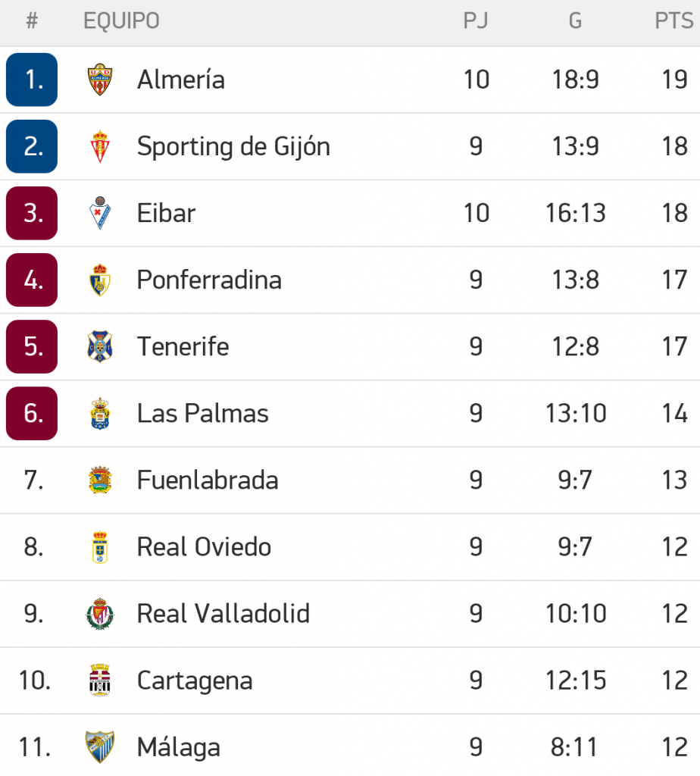The height and width of the screenshot is (776, 700).
Task: Select the Las Palmas badge
Action: pos(100,414)
